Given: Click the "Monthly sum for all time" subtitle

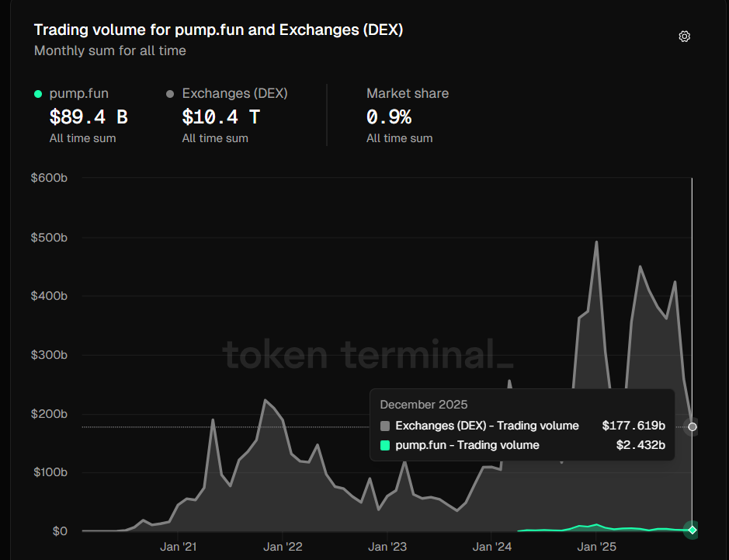Looking at the screenshot, I should [109, 50].
